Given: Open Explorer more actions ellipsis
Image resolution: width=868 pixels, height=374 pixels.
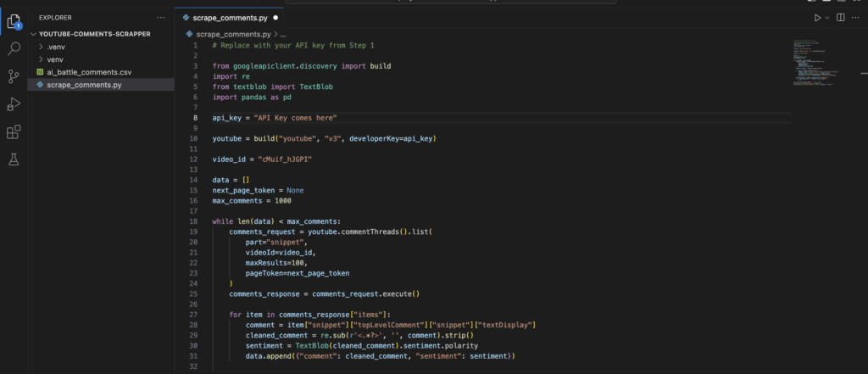Looking at the screenshot, I should 161,18.
